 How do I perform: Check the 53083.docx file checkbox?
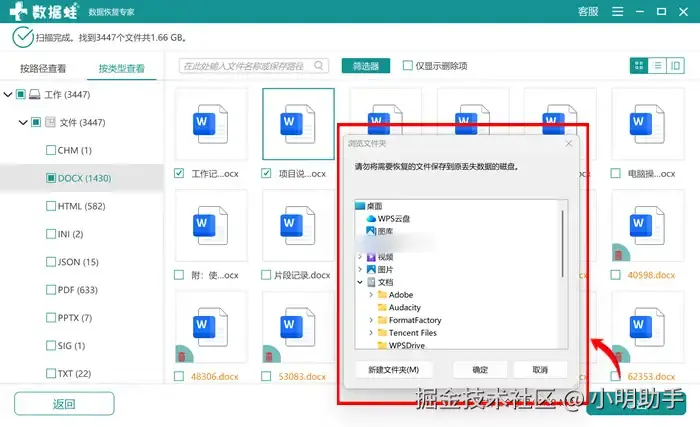266,376
